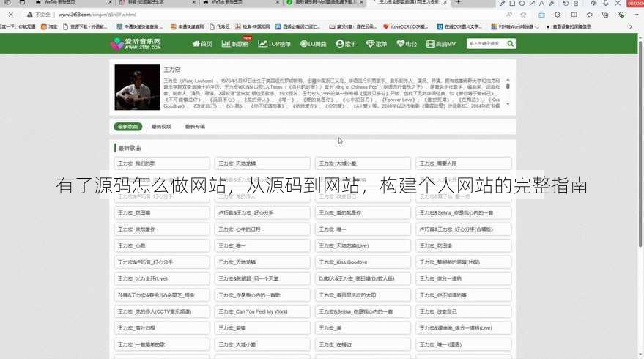Open the 电台 radio nav item
The image size is (644, 359).
(407, 43)
